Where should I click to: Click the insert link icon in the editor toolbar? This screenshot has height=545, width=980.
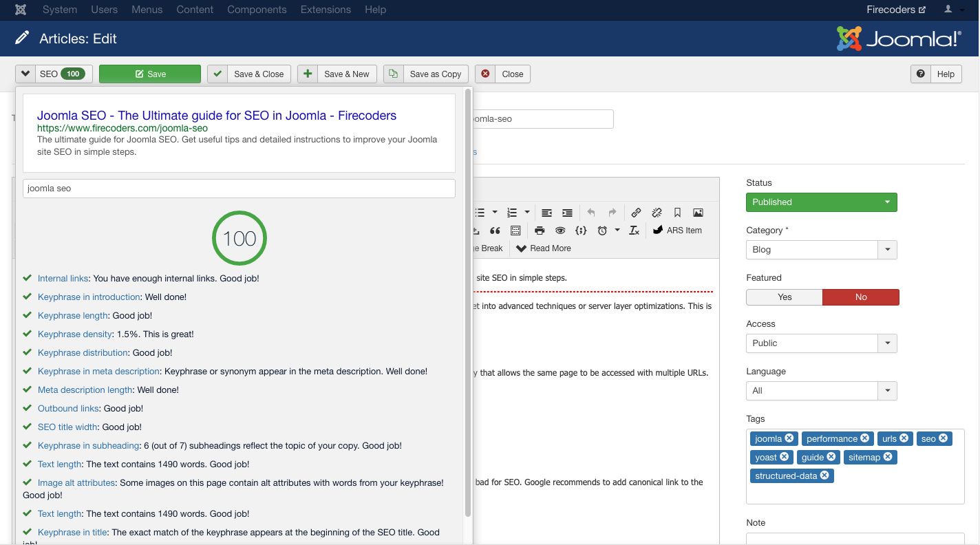636,213
